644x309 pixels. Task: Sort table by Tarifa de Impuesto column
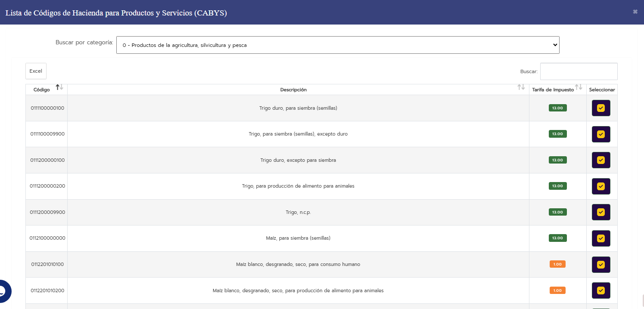(x=558, y=90)
